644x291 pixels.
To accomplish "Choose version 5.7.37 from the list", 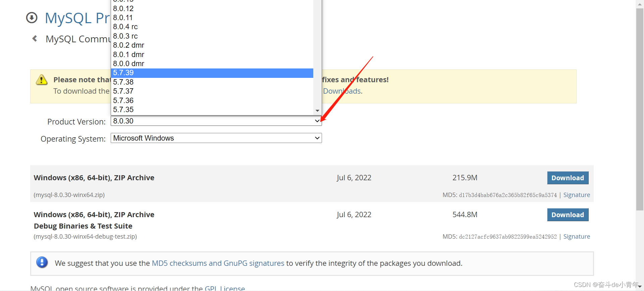I will click(212, 91).
